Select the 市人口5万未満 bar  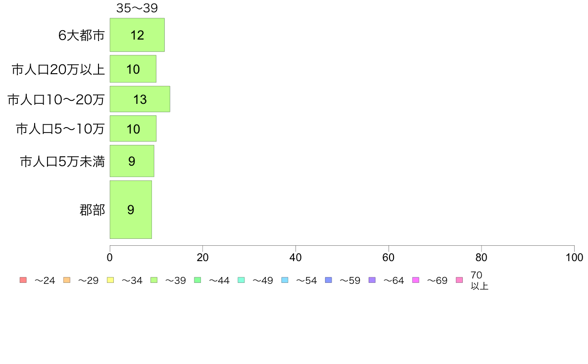(132, 161)
